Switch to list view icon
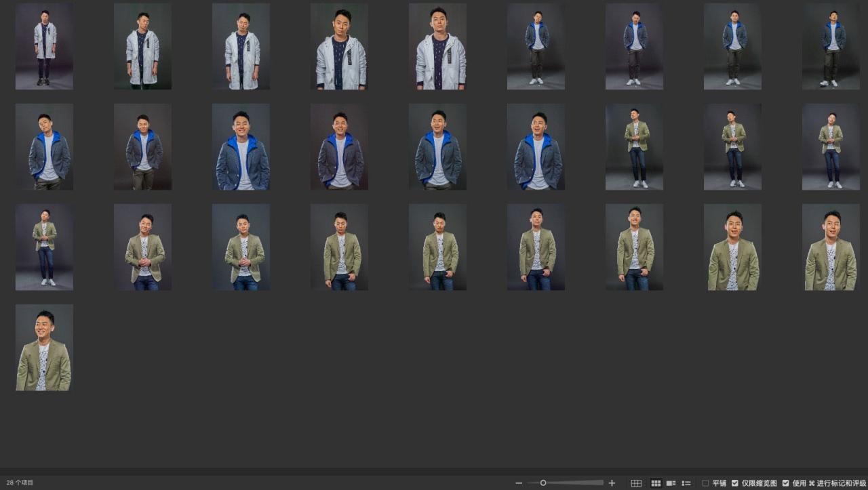Image resolution: width=868 pixels, height=490 pixels. click(x=686, y=483)
